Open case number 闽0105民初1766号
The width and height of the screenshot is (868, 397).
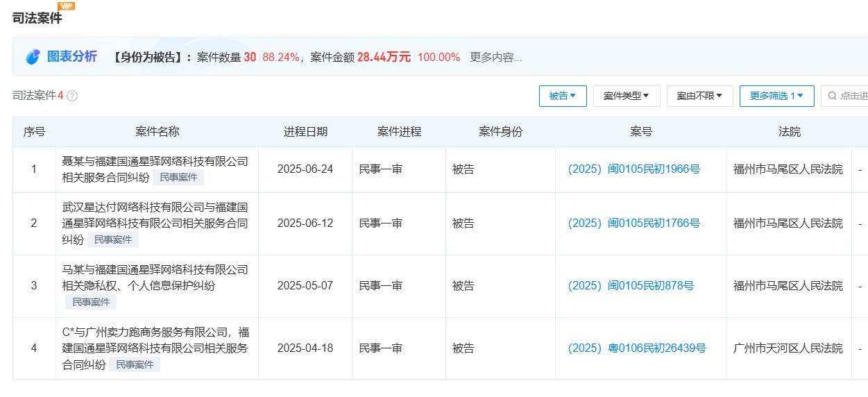(x=633, y=223)
